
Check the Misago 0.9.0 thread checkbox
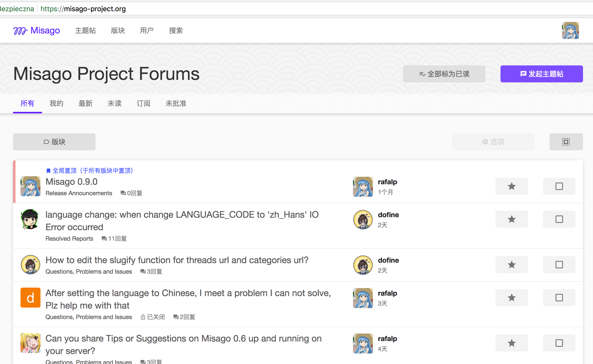click(x=559, y=186)
